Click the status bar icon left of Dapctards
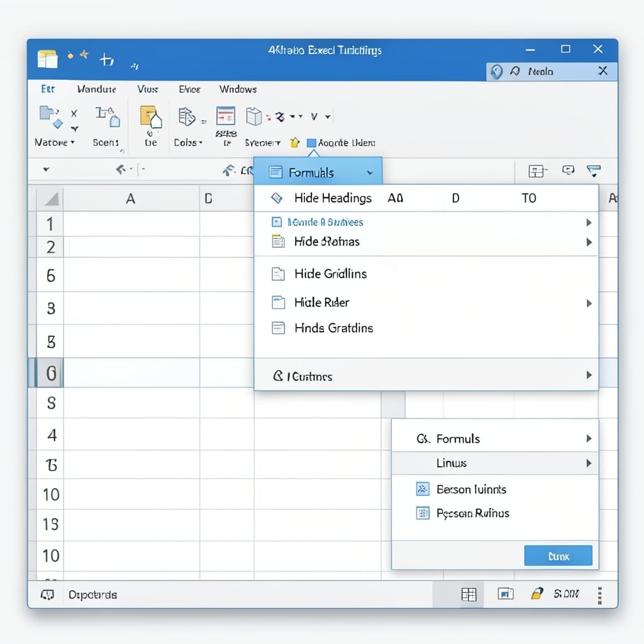Screen dimensions: 644x644 coord(47,595)
